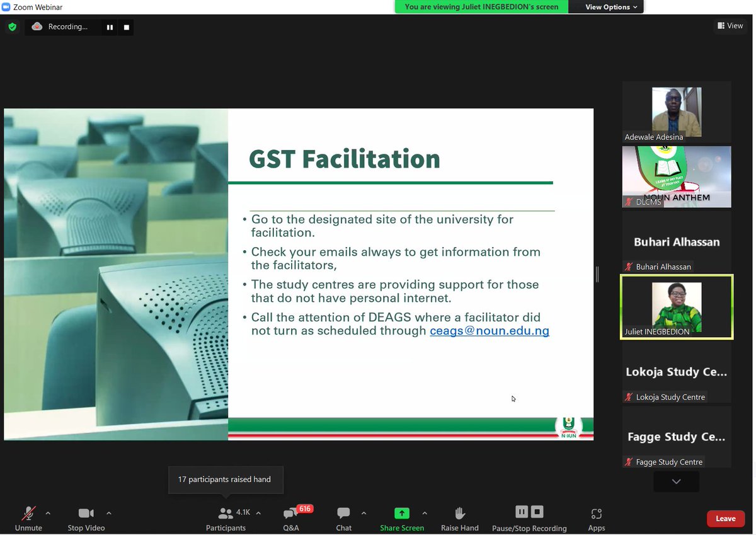
Task: Open the Q&A panel
Action: point(291,519)
